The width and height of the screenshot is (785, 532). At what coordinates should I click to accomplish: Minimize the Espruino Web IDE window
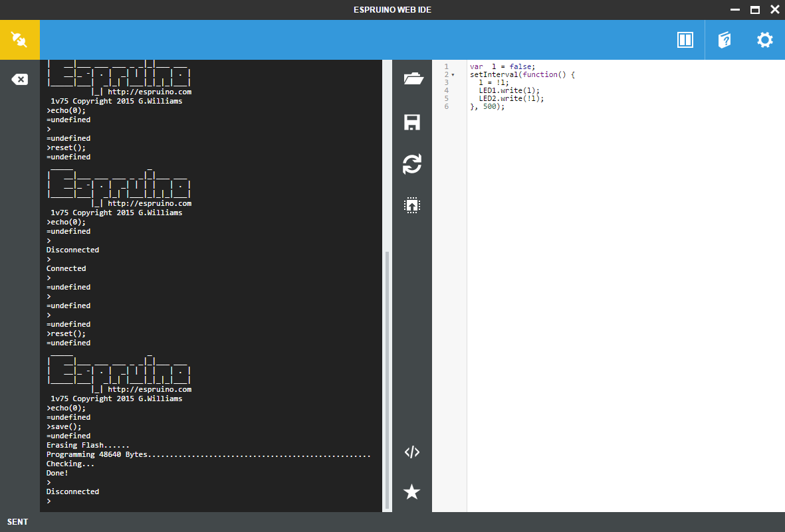point(735,9)
